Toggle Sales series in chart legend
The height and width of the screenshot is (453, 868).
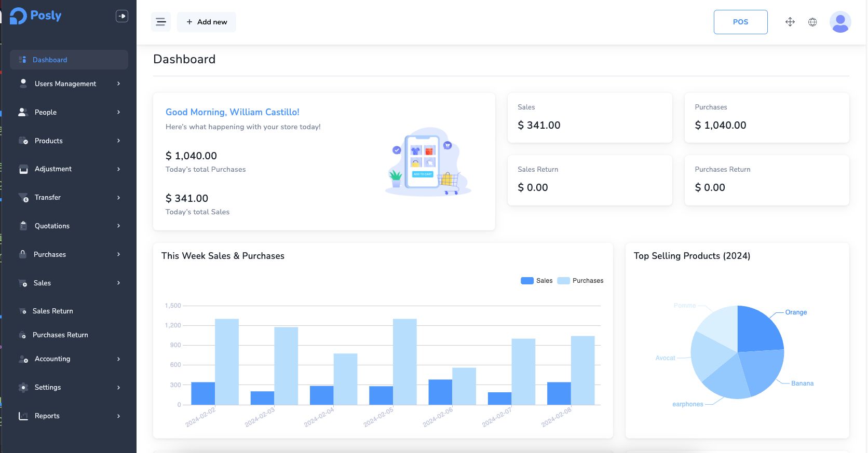[537, 281]
